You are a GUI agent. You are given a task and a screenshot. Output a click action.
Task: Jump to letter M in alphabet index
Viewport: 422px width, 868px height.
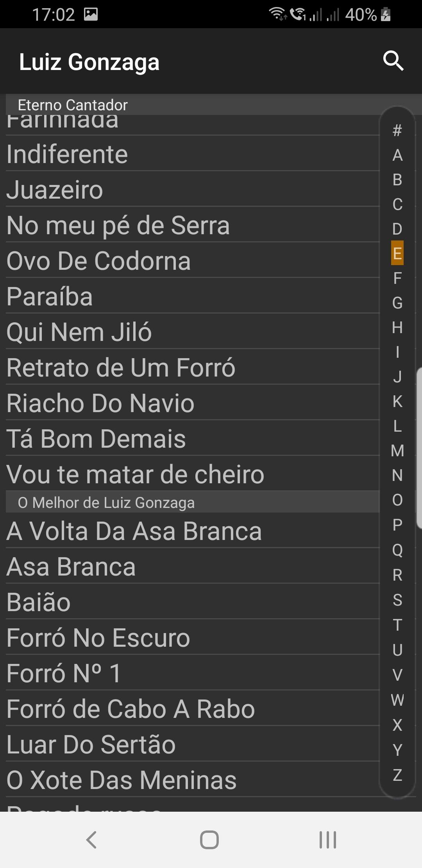coord(397,451)
